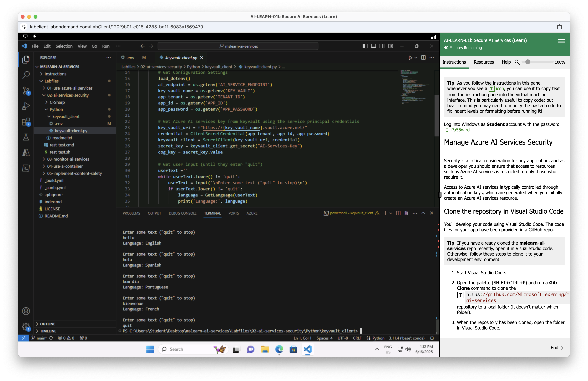Open the Extensions view
The width and height of the screenshot is (588, 381).
tap(26, 122)
